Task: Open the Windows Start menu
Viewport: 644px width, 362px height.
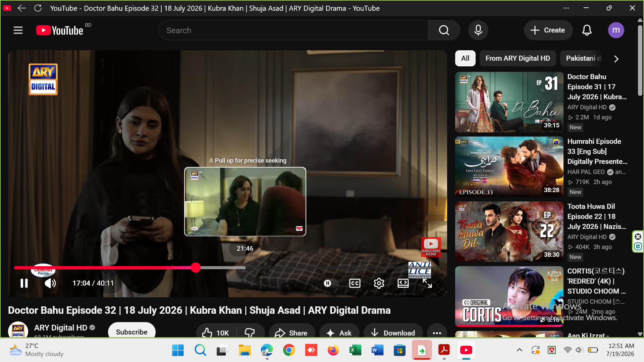Action: tap(178, 350)
